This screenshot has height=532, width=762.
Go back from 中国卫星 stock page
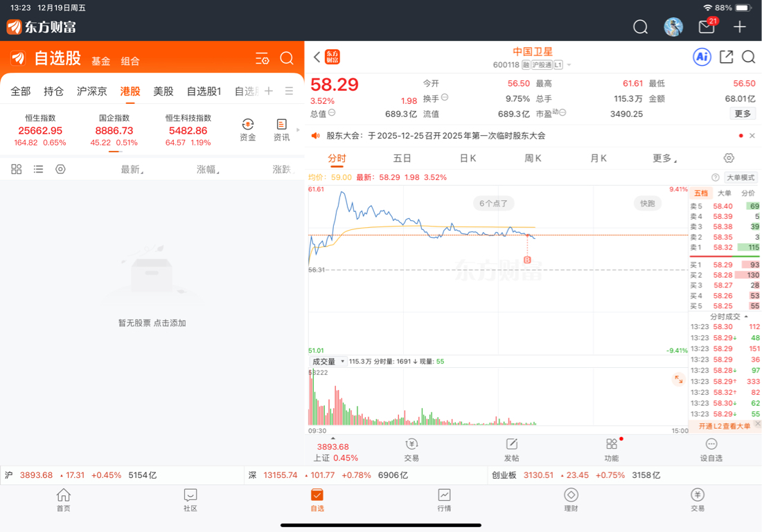[317, 57]
